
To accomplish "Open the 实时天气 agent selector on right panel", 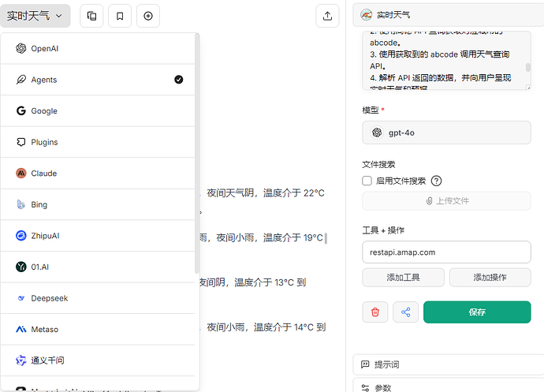I will [449, 15].
